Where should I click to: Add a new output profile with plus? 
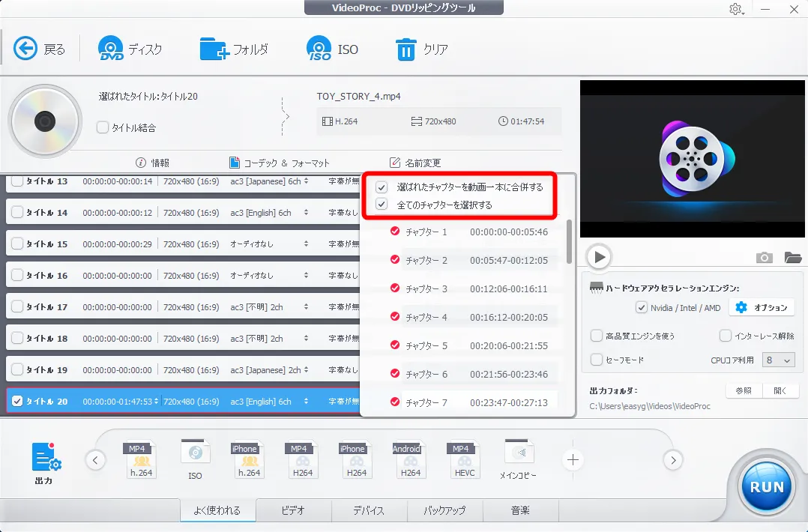(573, 459)
